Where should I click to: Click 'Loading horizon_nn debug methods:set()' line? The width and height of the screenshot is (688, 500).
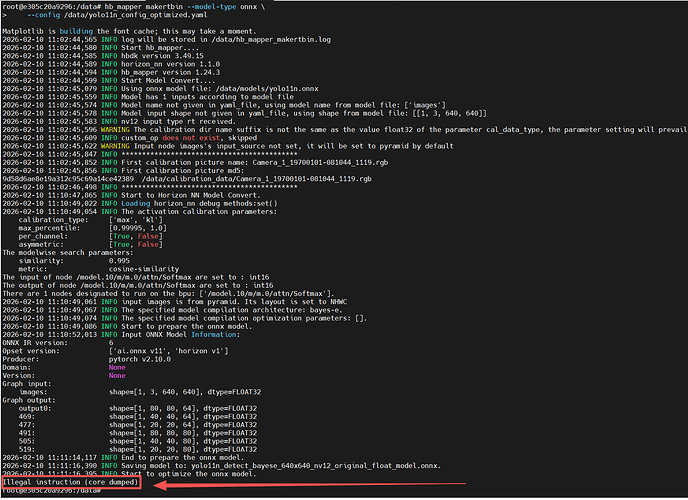[x=140, y=204]
